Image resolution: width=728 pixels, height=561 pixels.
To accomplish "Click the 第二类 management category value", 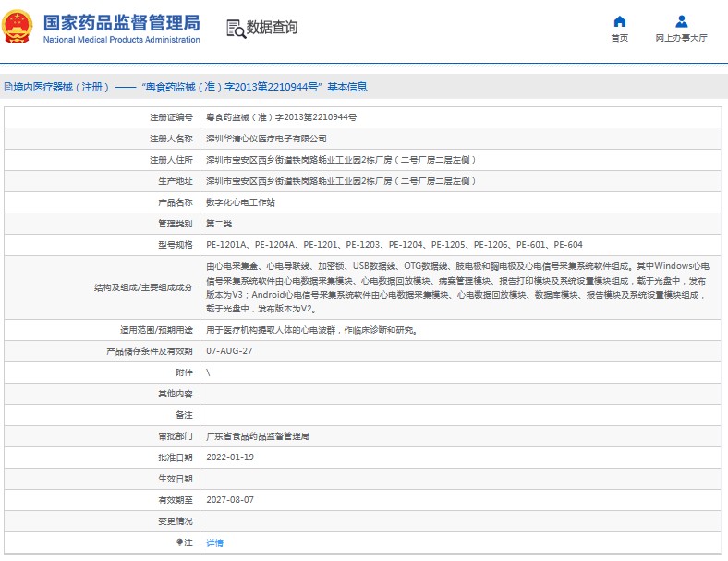I will coord(219,224).
